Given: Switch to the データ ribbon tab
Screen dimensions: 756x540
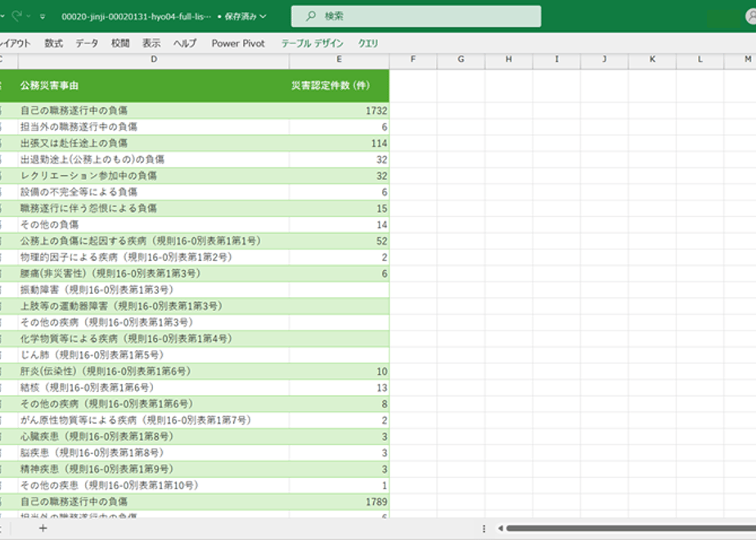Looking at the screenshot, I should click(x=87, y=43).
